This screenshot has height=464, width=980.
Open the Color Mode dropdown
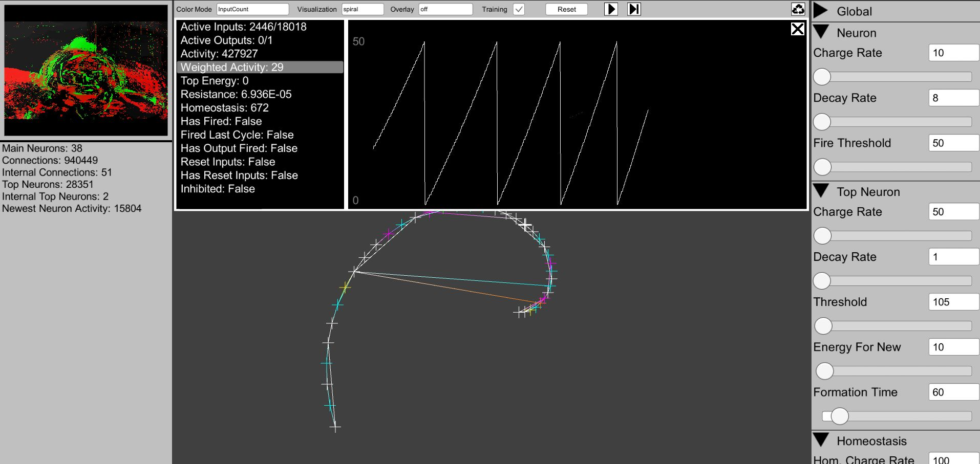pyautogui.click(x=252, y=9)
